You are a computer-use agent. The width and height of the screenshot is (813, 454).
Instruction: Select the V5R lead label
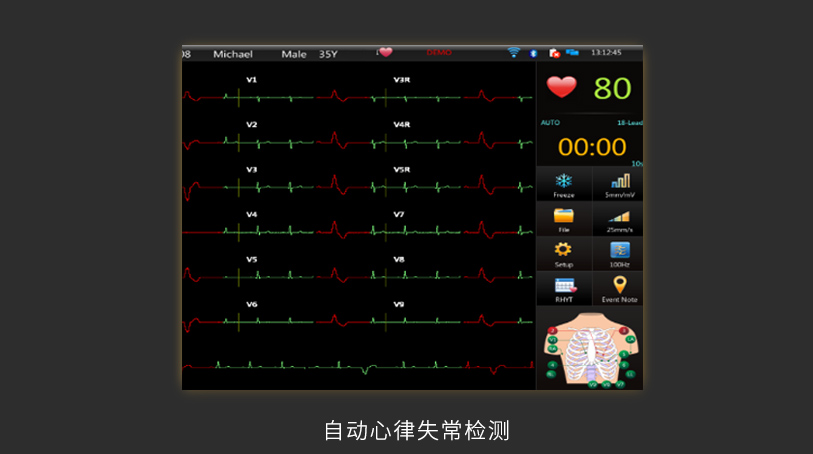(x=402, y=169)
